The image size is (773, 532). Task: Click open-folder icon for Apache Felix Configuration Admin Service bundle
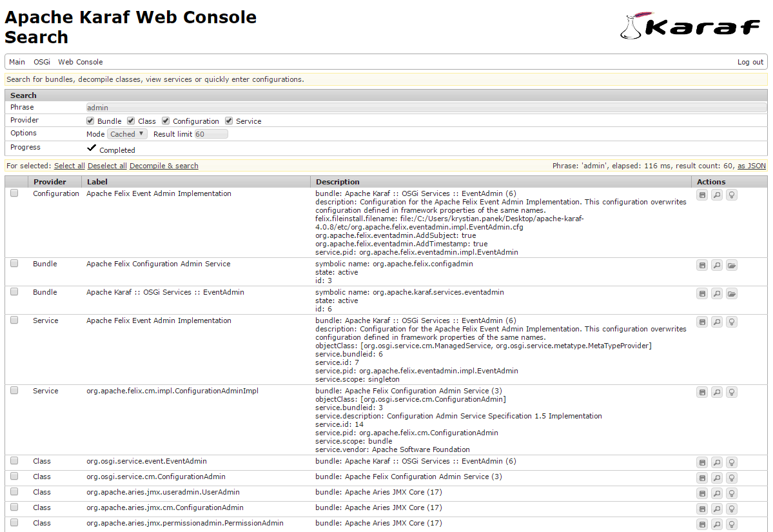point(732,266)
